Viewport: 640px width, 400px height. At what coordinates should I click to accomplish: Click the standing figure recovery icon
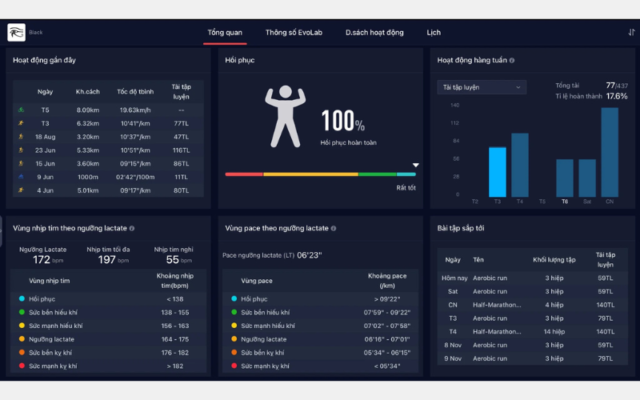[285, 116]
